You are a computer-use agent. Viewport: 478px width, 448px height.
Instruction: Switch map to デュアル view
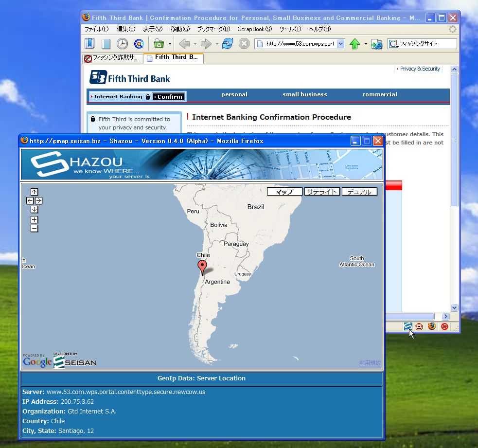point(359,192)
